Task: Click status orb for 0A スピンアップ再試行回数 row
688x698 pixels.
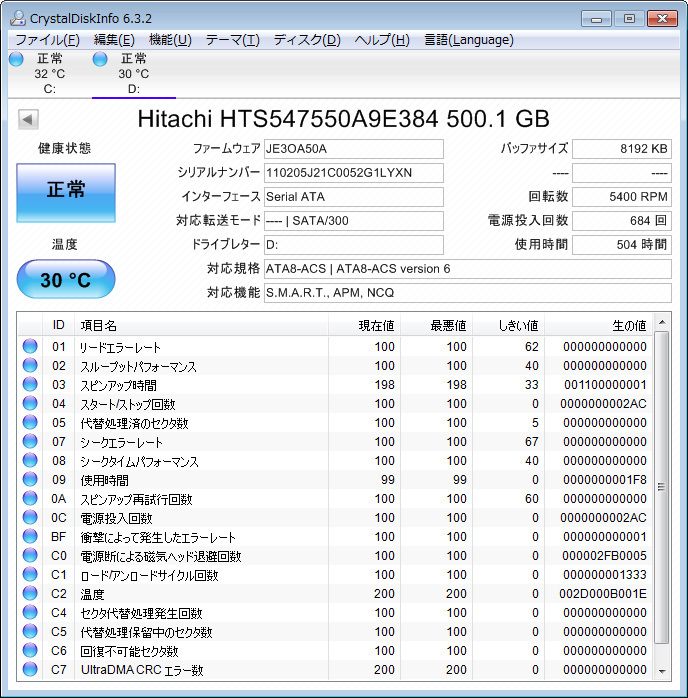Action: (30, 499)
